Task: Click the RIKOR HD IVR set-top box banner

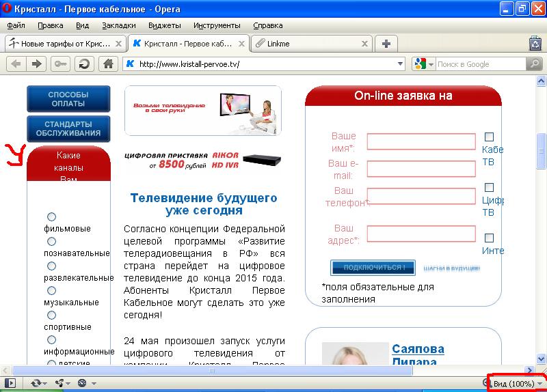Action: click(x=203, y=160)
